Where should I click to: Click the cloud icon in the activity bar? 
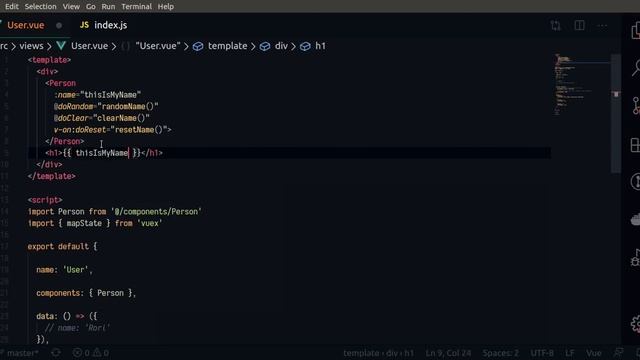636,220
